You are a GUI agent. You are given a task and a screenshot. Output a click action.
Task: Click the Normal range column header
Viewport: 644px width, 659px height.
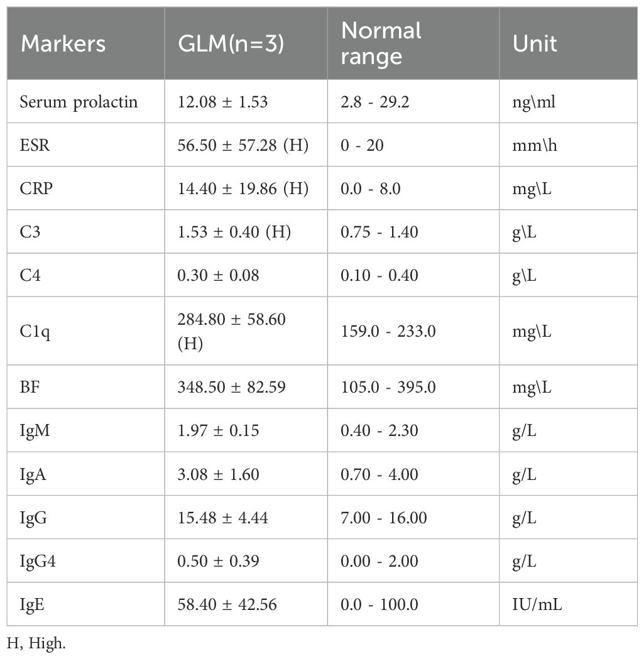[381, 43]
